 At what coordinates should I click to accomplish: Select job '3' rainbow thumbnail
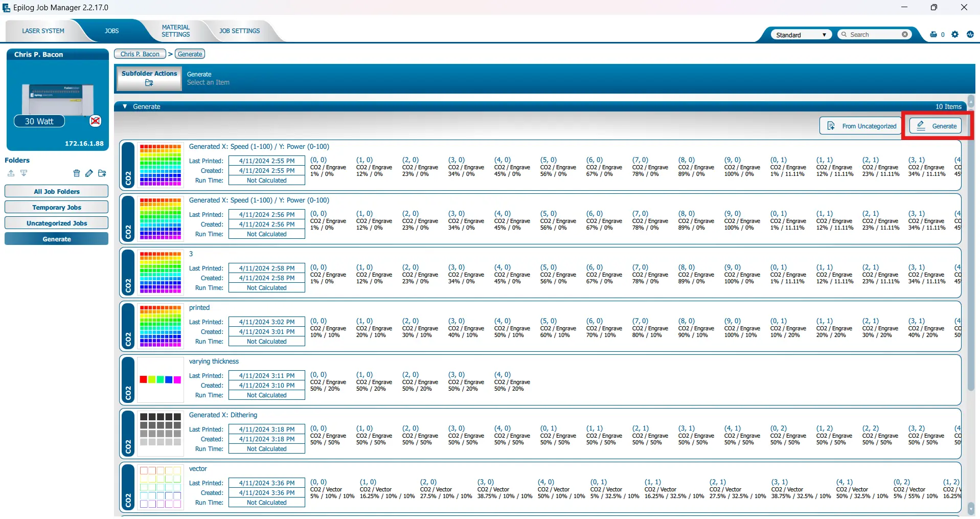click(161, 273)
